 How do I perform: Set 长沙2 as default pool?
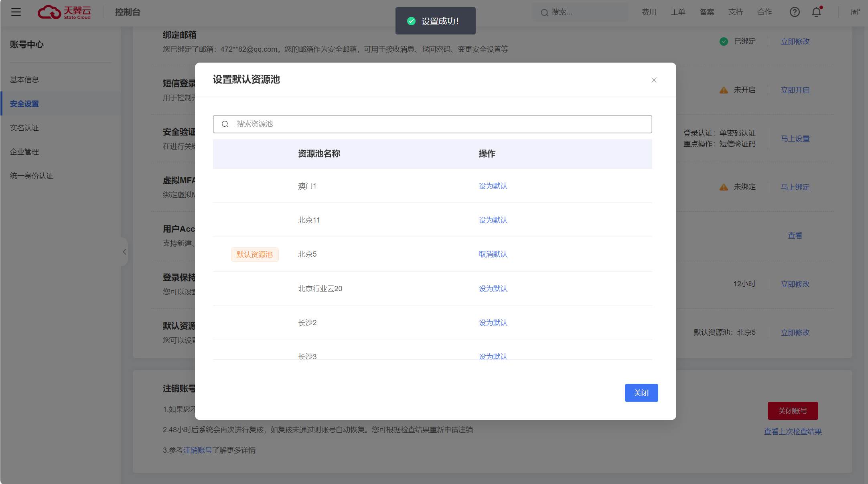[493, 323]
